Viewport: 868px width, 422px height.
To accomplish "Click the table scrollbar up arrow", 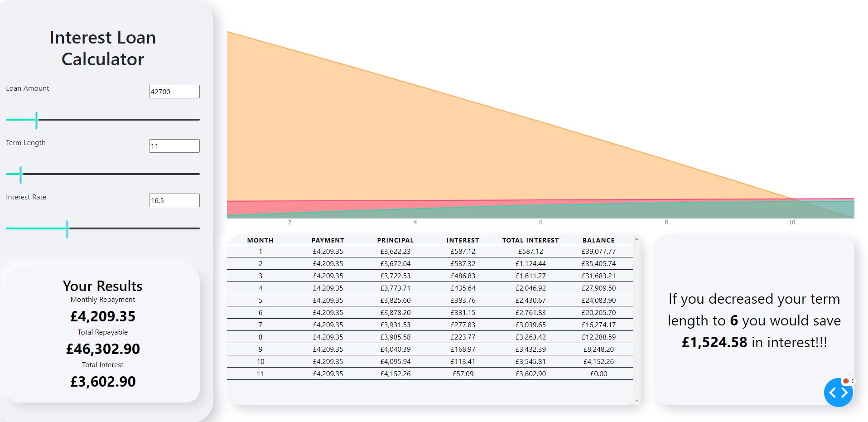I will pos(637,239).
